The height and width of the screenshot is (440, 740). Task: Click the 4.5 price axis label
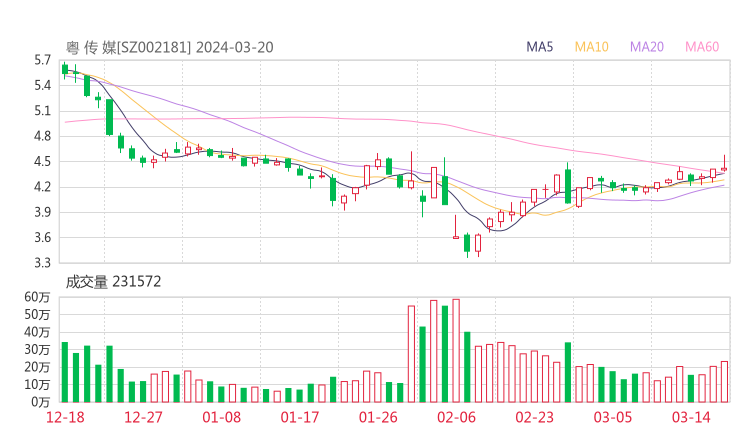tap(42, 161)
